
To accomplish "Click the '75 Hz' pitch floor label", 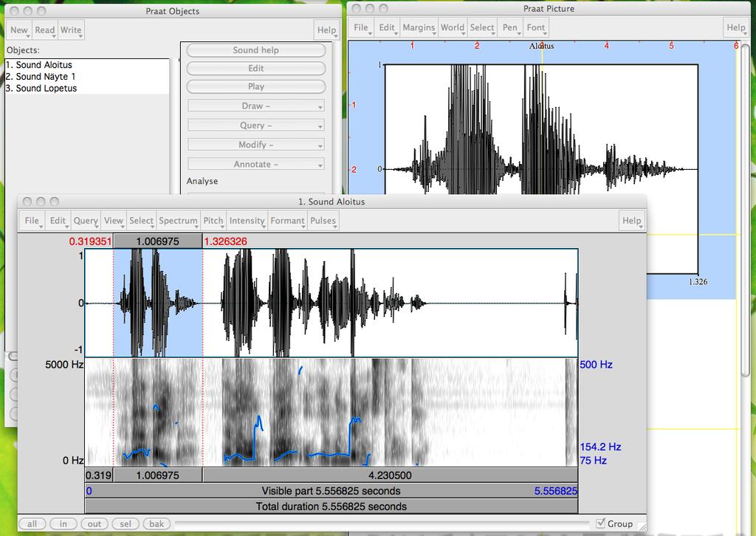I will (x=593, y=460).
